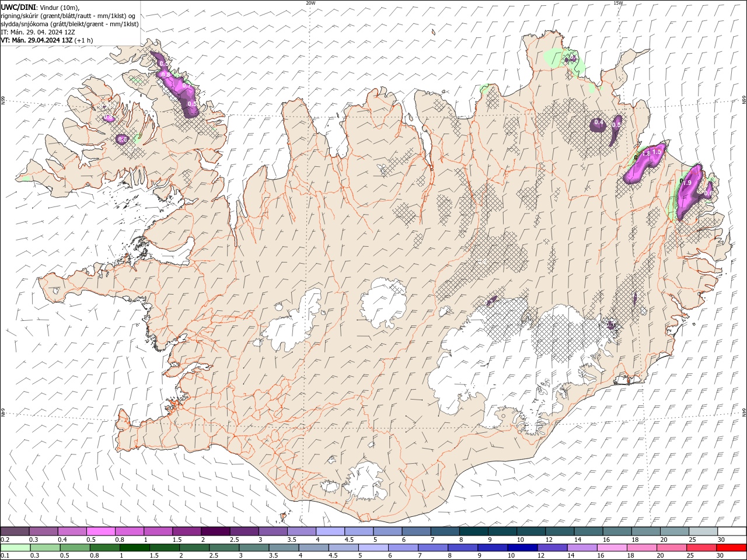Click the '0.3' value in the Westfjords
Screen dimensions: 747x560
point(123,139)
